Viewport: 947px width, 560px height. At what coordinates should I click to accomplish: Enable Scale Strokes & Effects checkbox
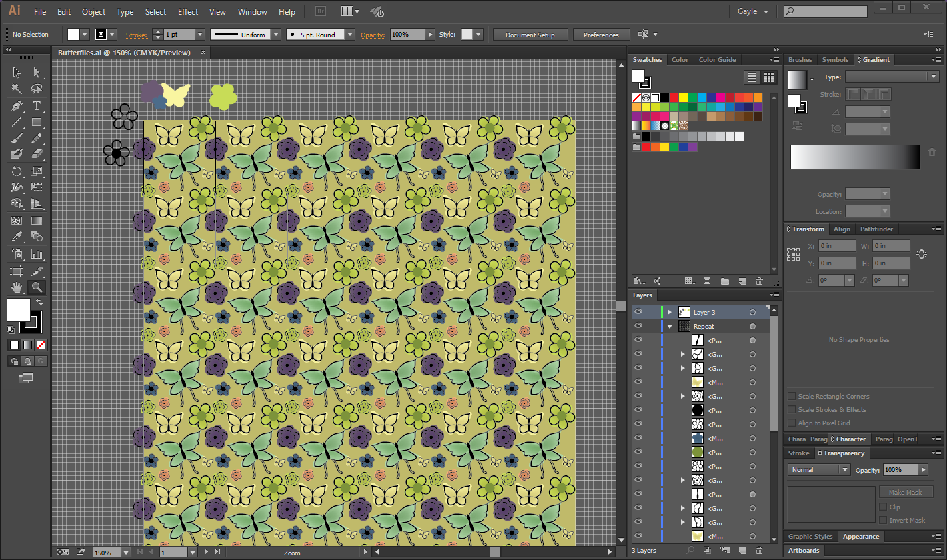coord(792,409)
